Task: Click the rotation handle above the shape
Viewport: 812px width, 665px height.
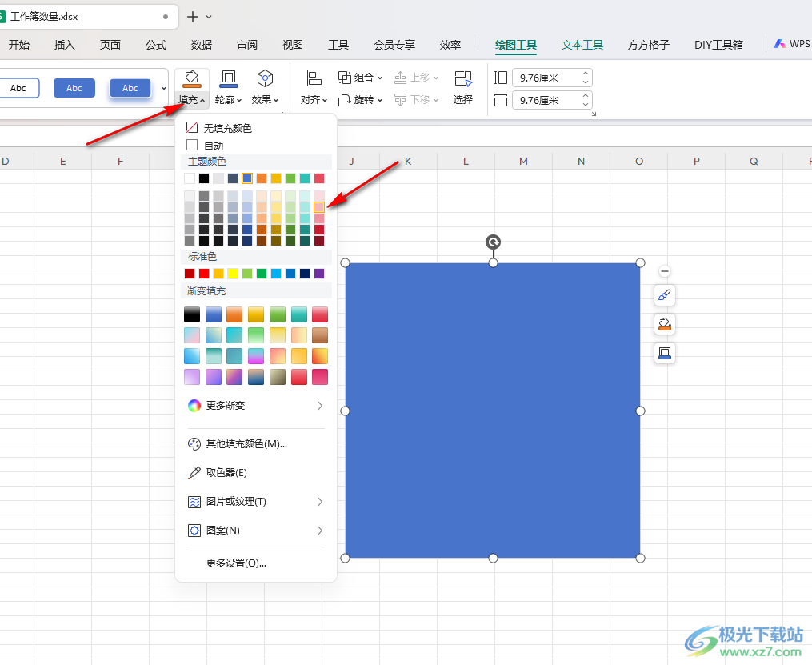Action: pyautogui.click(x=493, y=242)
